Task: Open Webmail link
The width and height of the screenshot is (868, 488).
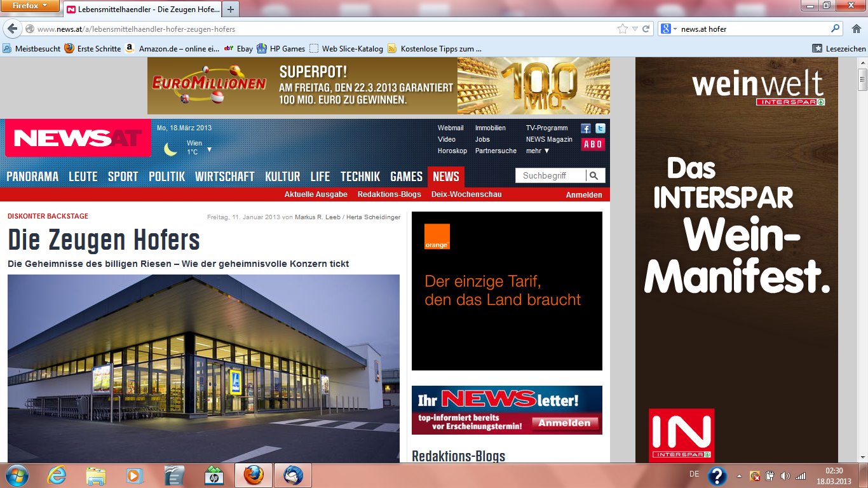Action: point(451,128)
